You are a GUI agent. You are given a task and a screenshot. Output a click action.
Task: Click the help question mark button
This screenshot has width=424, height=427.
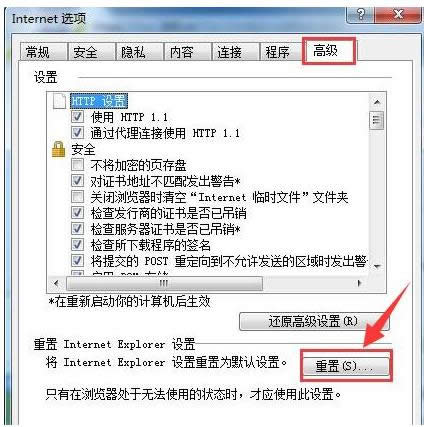coord(361,15)
